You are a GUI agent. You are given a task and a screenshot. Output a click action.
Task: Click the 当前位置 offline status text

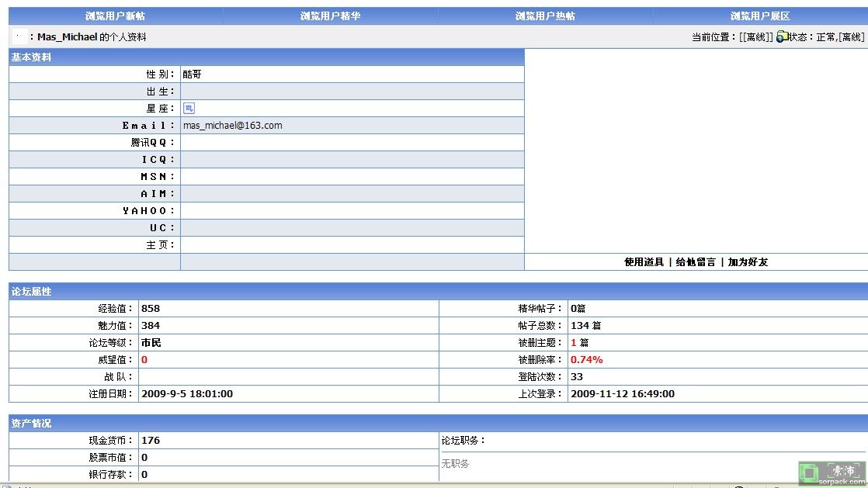coord(755,37)
